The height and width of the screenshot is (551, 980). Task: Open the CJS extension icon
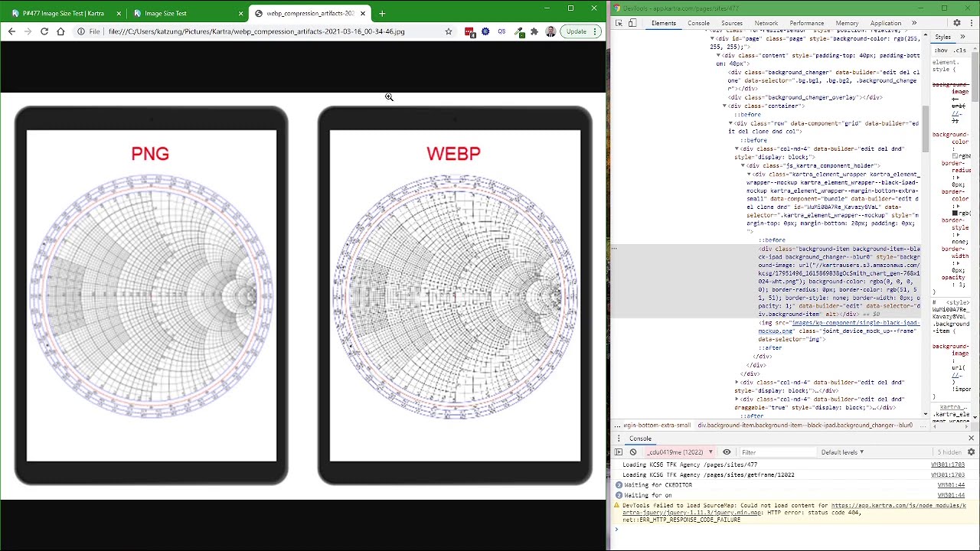pos(501,31)
